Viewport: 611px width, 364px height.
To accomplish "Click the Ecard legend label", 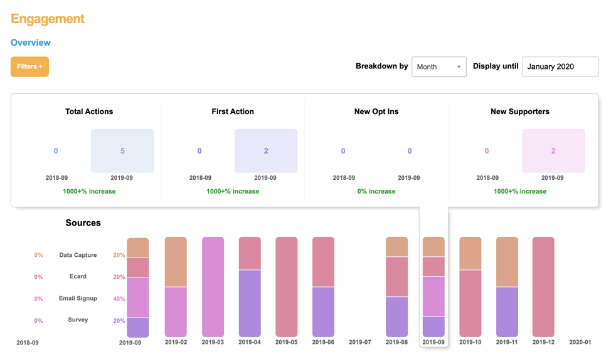I will tap(78, 276).
